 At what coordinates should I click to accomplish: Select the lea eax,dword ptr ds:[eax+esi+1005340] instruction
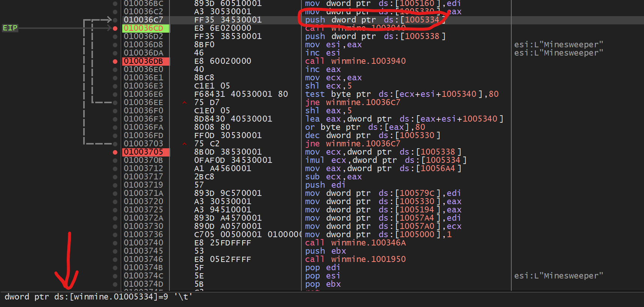pyautogui.click(x=404, y=119)
